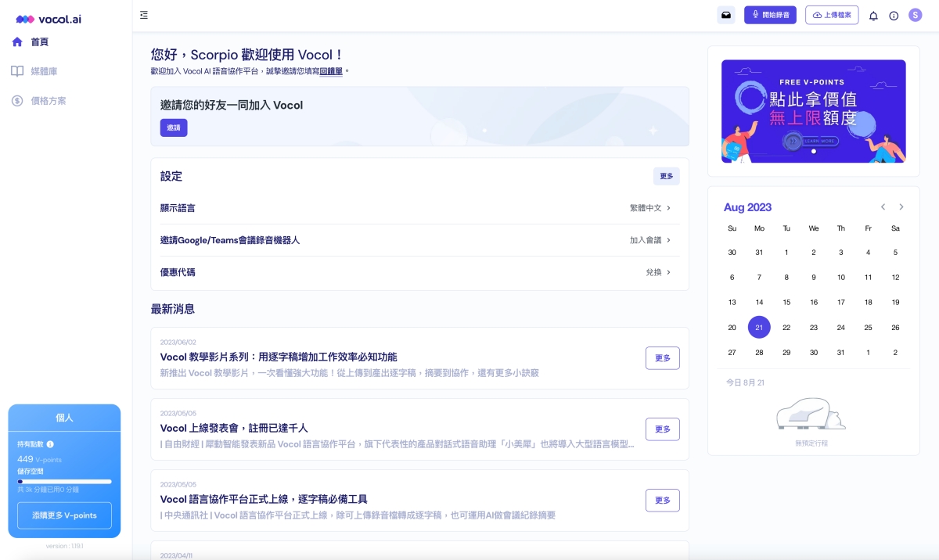Screen dimensions: 939x560
Task: Select August 15 in calendar
Action: (786, 303)
